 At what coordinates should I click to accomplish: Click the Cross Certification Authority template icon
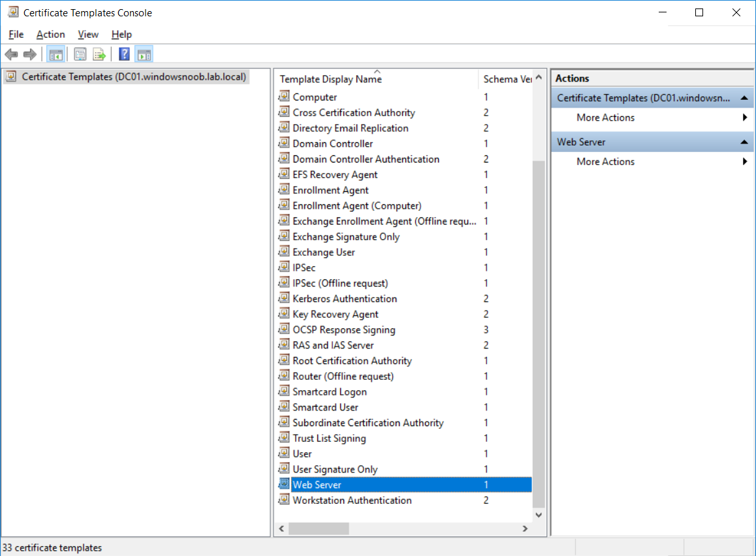(284, 112)
